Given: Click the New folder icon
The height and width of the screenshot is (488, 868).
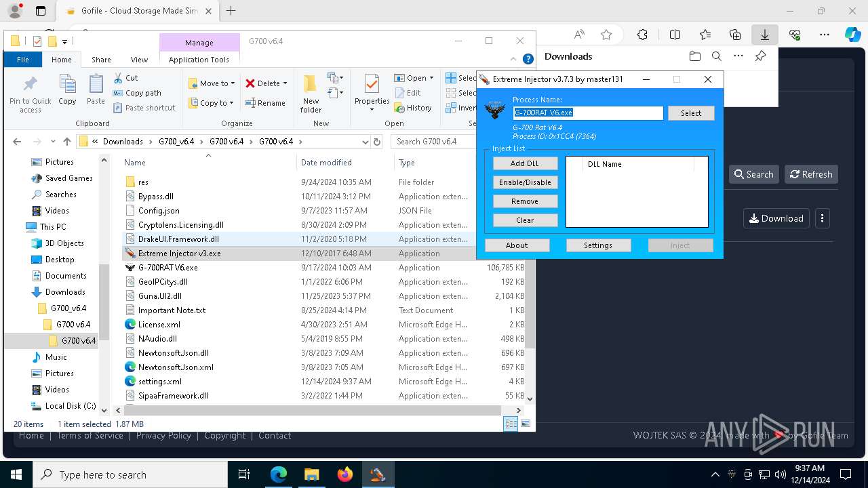Looking at the screenshot, I should click(311, 84).
